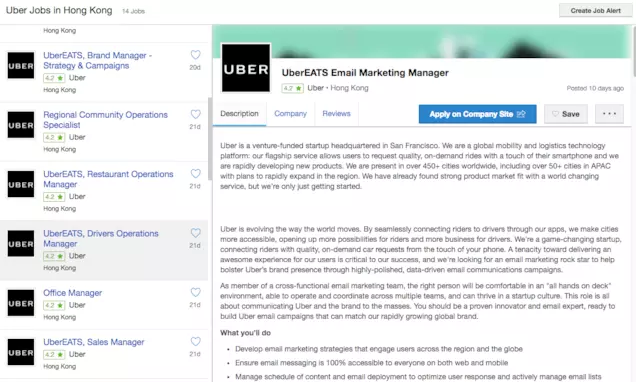Click Uber logo beside Regional Community Operations Specialist
Image resolution: width=636 pixels, height=382 pixels.
pyautogui.click(x=21, y=125)
